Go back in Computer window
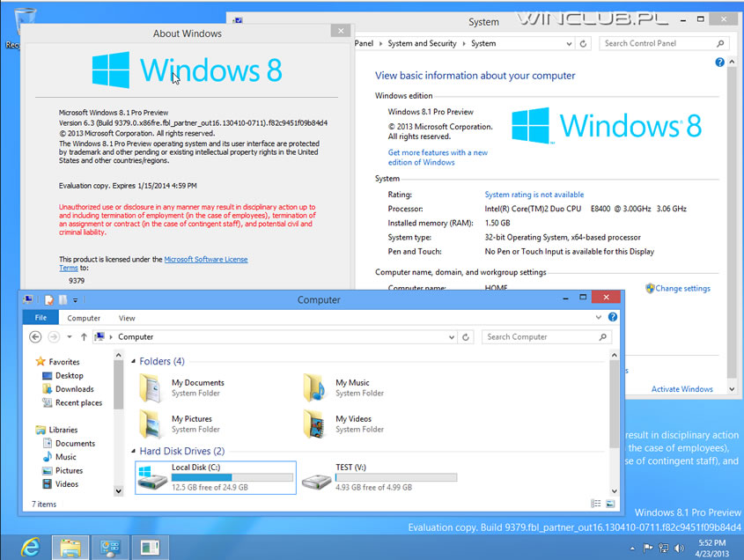Image resolution: width=744 pixels, height=560 pixels. (35, 337)
